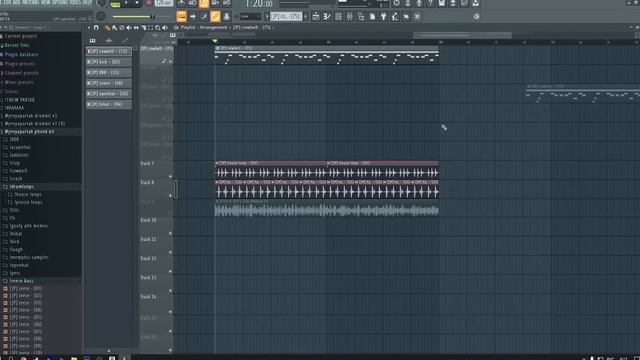This screenshot has height=360, width=640.
Task: Click the 1:20:00 time display
Action: point(259,4)
